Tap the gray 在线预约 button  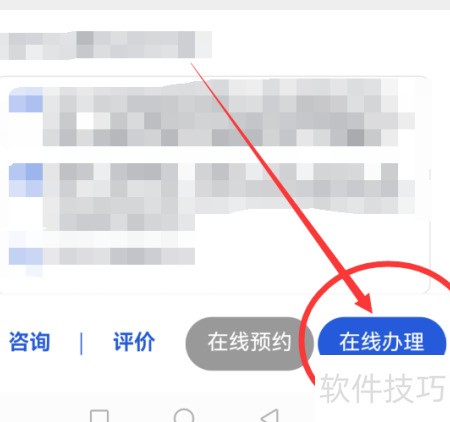click(x=249, y=343)
